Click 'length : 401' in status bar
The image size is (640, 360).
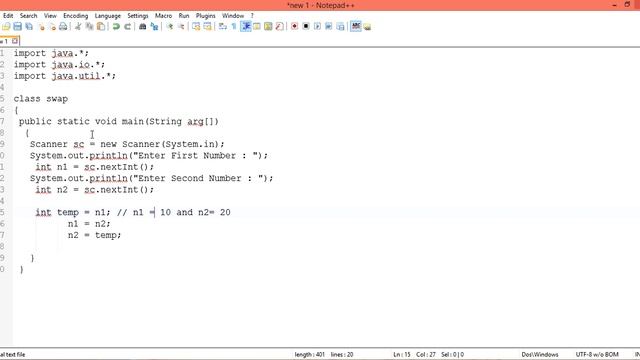coord(309,354)
